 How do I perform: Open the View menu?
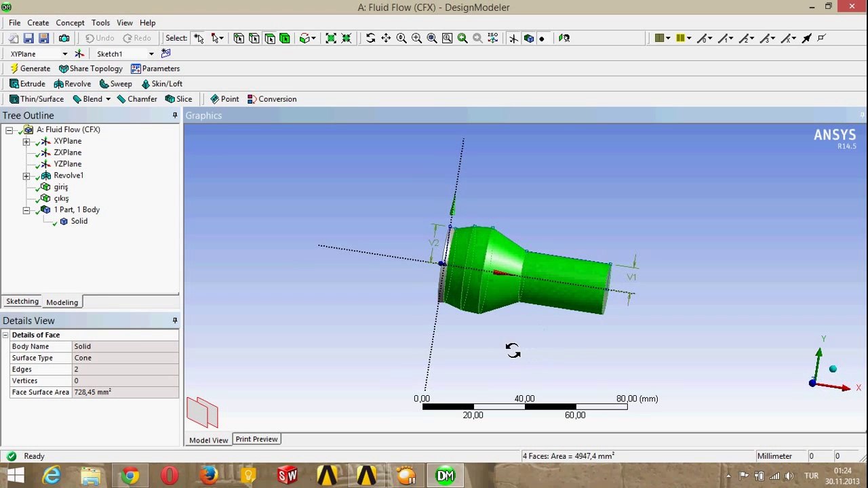125,22
